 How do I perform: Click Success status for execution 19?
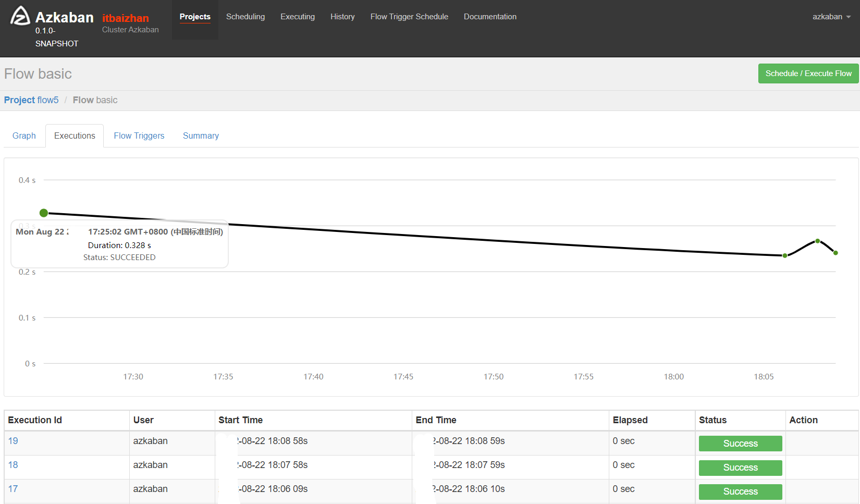pyautogui.click(x=740, y=444)
